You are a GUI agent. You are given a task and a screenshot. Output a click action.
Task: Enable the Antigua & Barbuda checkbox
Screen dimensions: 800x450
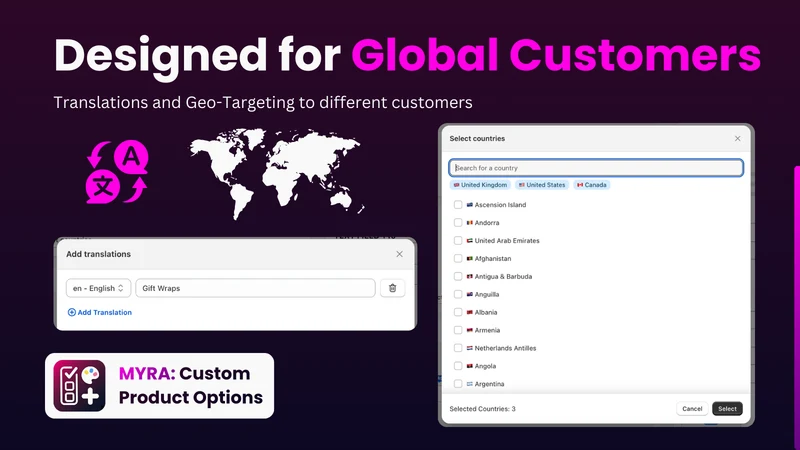[458, 276]
